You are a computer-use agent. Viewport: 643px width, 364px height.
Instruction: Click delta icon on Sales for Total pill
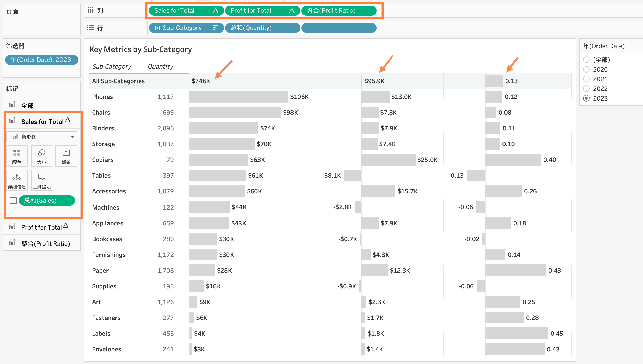216,11
